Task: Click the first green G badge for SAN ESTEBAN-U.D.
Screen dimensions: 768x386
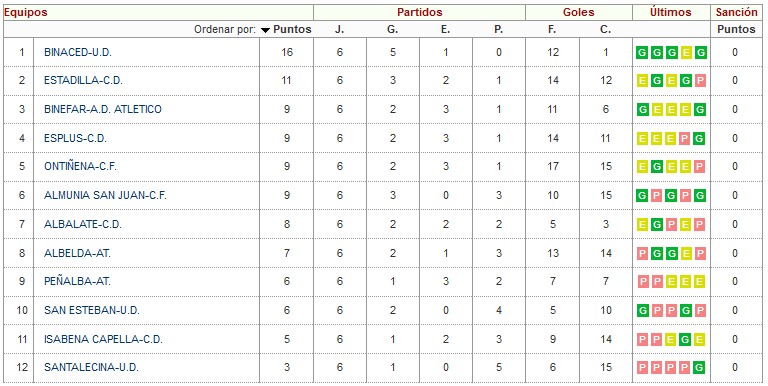Action: [642, 311]
